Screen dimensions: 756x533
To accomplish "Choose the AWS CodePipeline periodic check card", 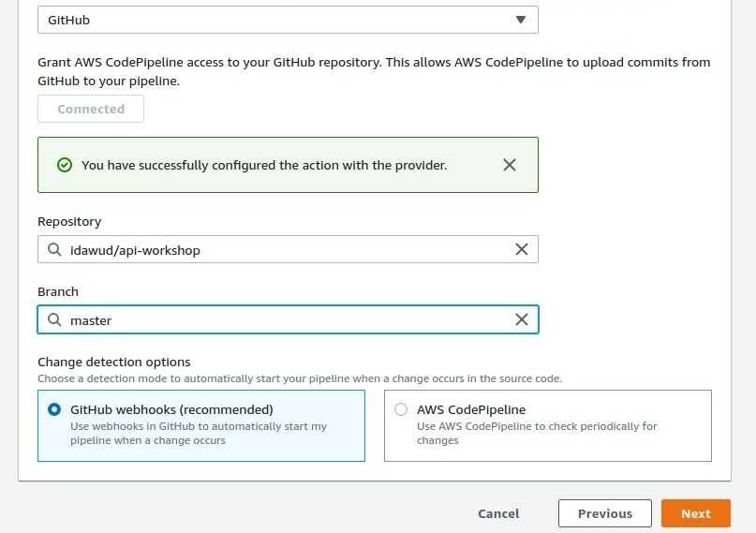I will point(548,425).
